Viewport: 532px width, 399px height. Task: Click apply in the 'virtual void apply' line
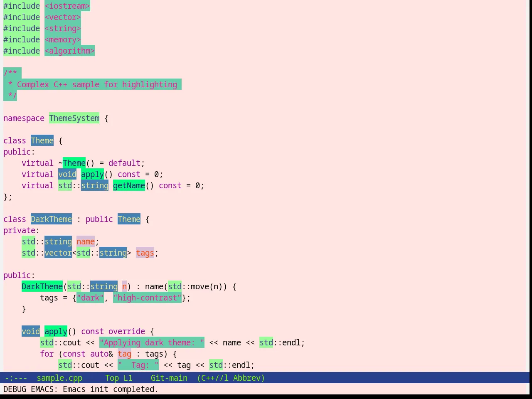[x=92, y=174]
